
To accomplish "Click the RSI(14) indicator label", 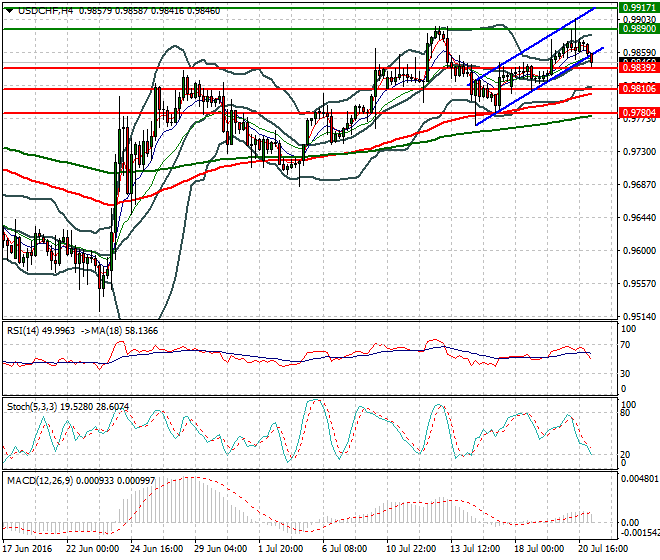I will tap(23, 331).
